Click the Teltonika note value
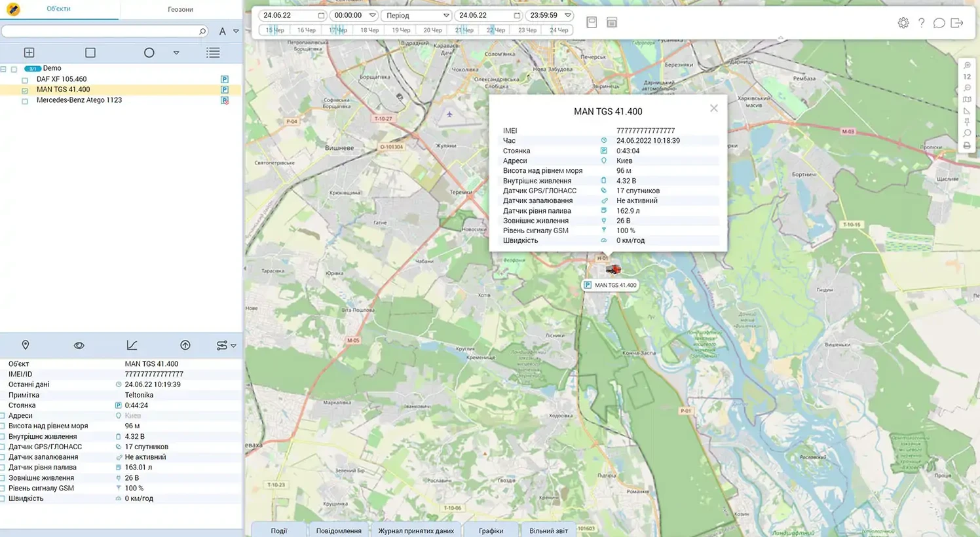Screen dimensions: 980x537 [139, 395]
